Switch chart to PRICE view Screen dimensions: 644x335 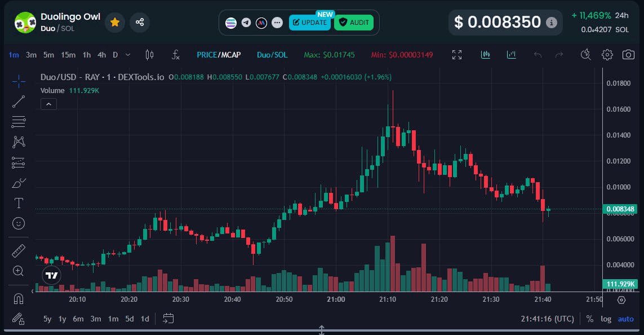tap(207, 55)
